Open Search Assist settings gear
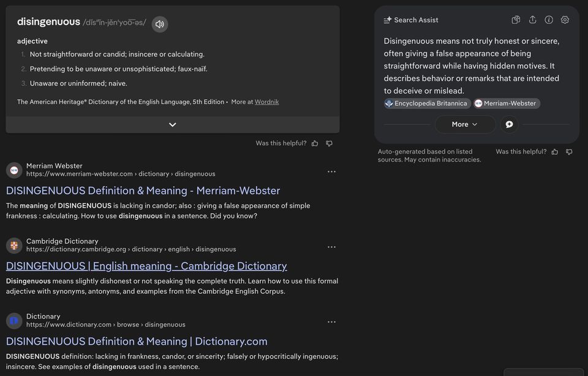This screenshot has height=376, width=588. (x=565, y=20)
